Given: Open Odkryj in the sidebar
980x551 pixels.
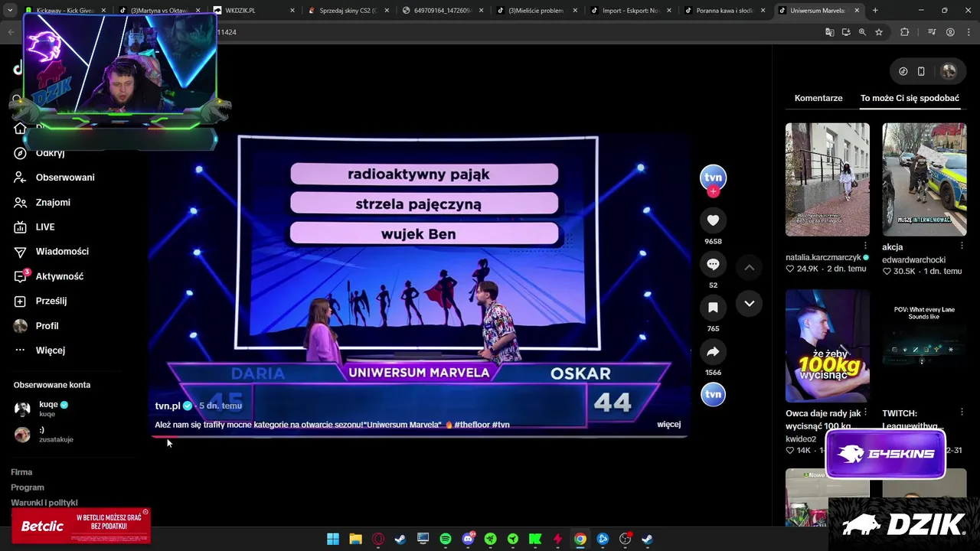Looking at the screenshot, I should pos(50,153).
